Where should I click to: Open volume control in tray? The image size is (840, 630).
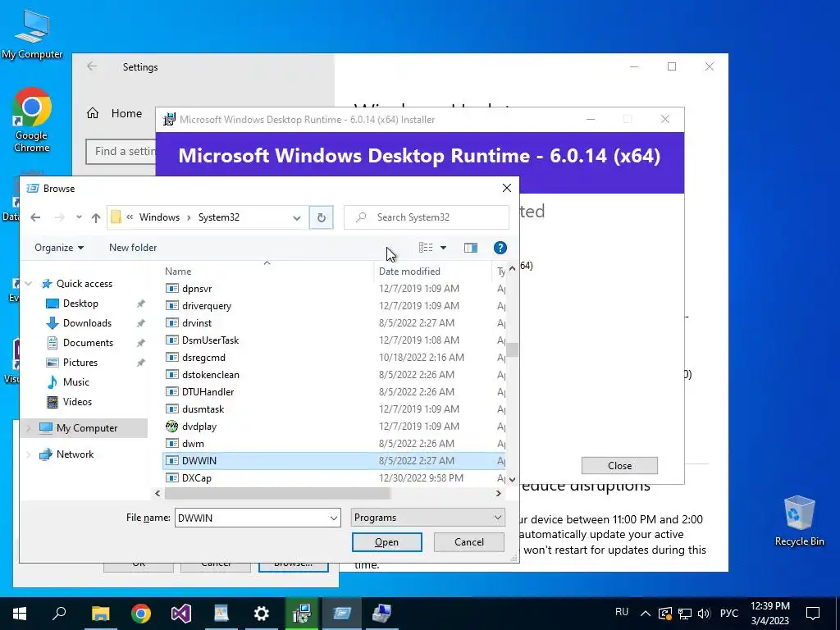point(704,614)
